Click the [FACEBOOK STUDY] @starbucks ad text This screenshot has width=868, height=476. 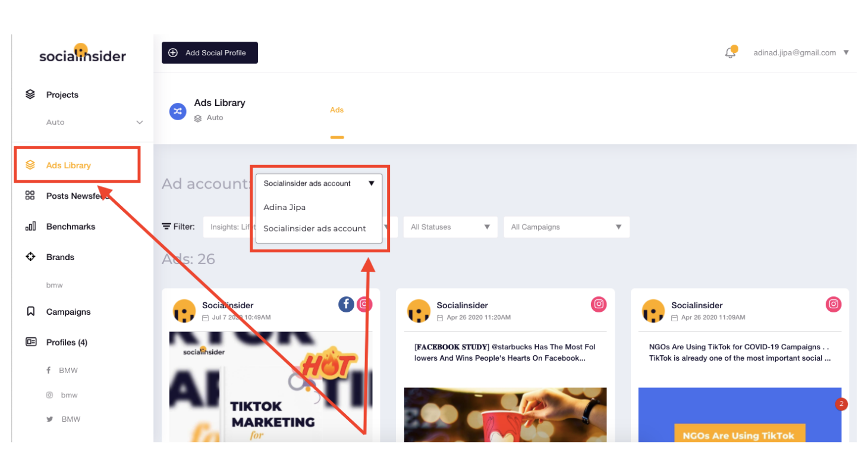point(505,352)
